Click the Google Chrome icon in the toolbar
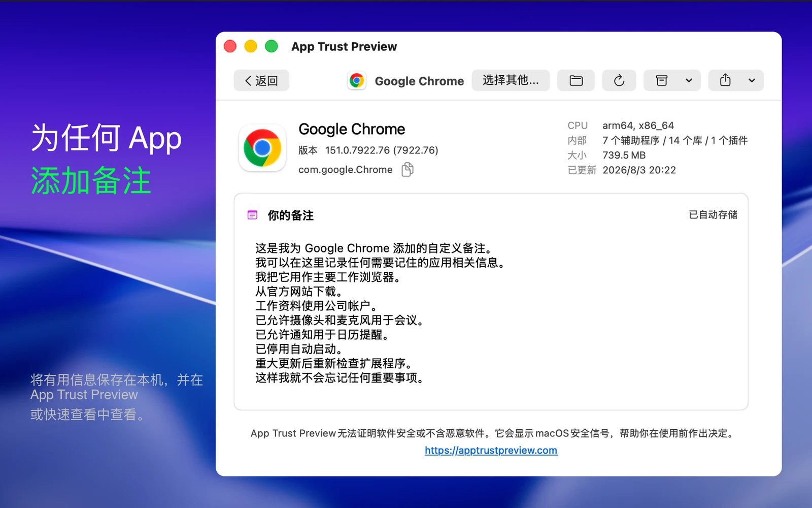 [x=357, y=81]
